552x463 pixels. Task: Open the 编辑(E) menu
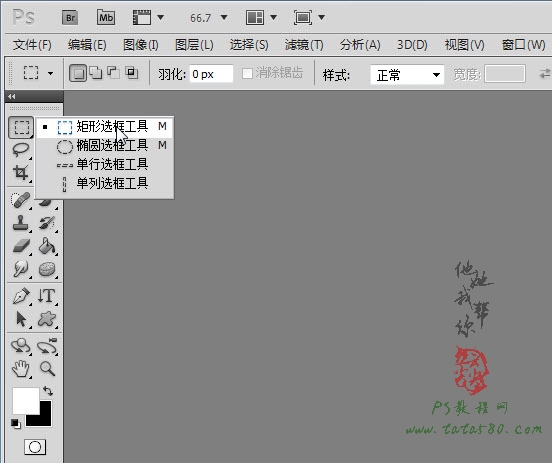point(87,45)
